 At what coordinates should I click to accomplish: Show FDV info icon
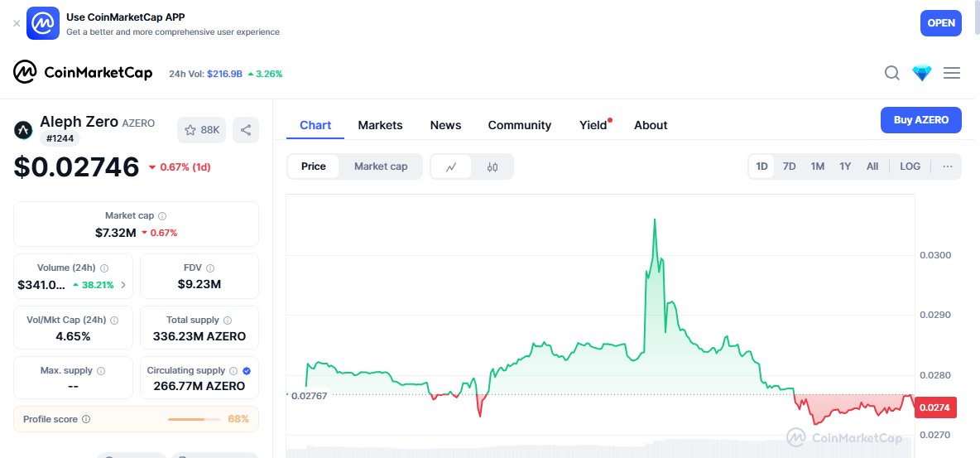pyautogui.click(x=210, y=268)
